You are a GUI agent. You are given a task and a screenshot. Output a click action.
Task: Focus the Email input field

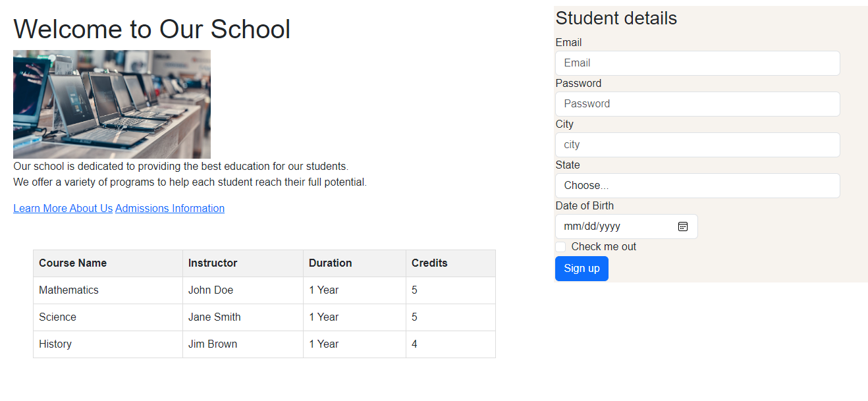(x=697, y=63)
